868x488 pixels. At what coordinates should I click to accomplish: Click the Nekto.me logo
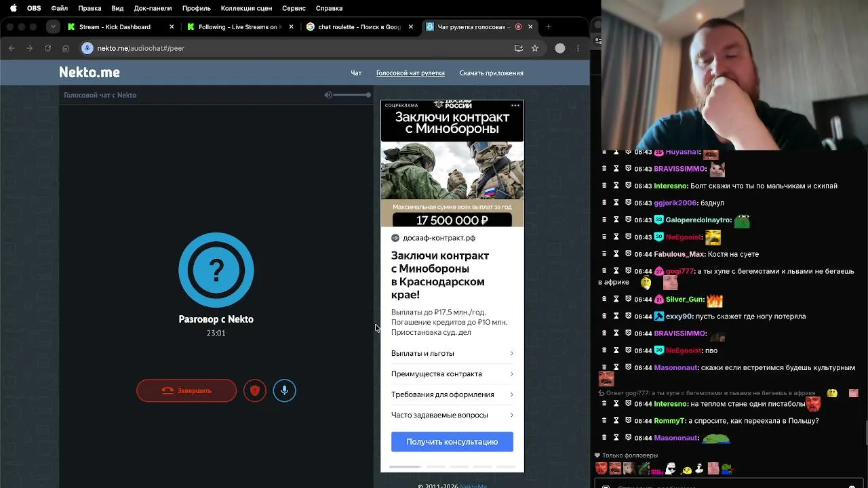point(90,73)
